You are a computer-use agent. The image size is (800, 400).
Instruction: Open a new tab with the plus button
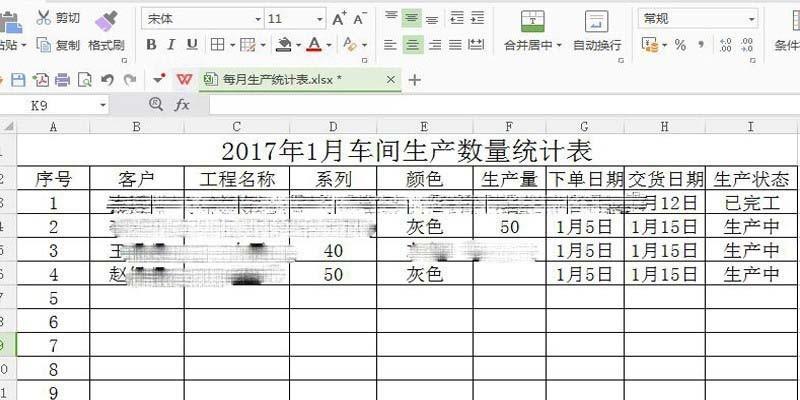click(415, 80)
